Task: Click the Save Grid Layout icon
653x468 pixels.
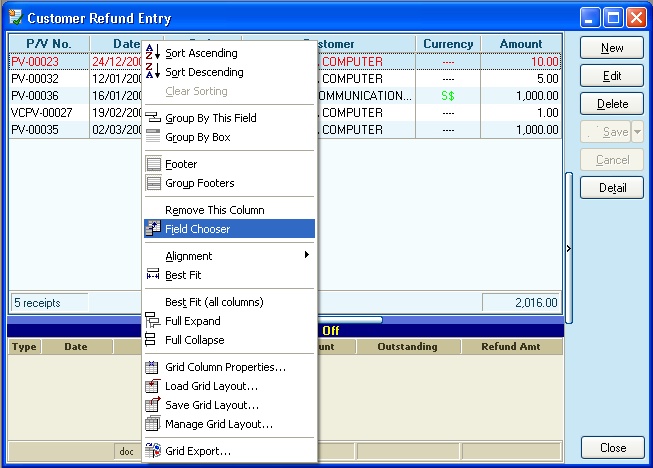Action: (152, 404)
